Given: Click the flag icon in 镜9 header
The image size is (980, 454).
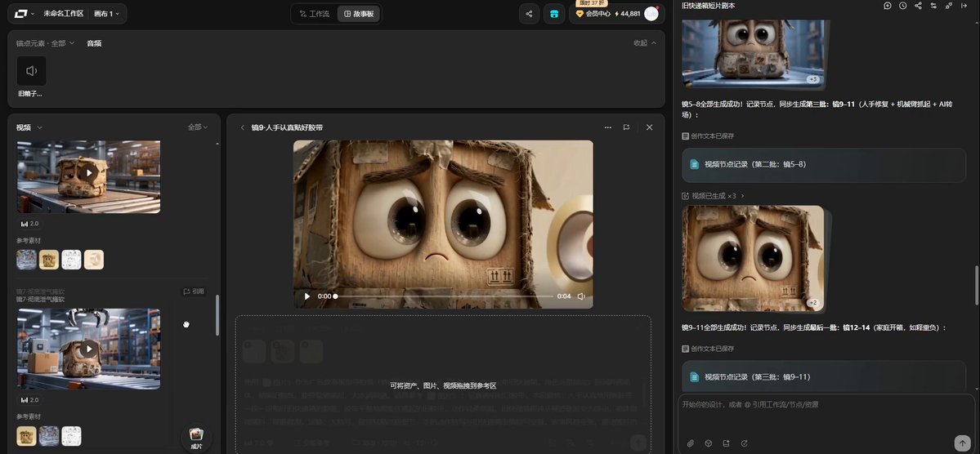Looking at the screenshot, I should pos(626,127).
